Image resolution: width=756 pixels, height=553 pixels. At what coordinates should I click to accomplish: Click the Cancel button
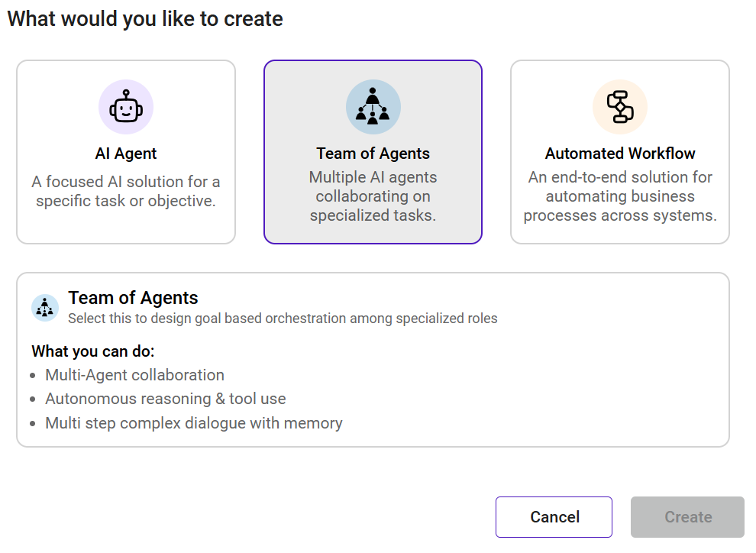(554, 517)
